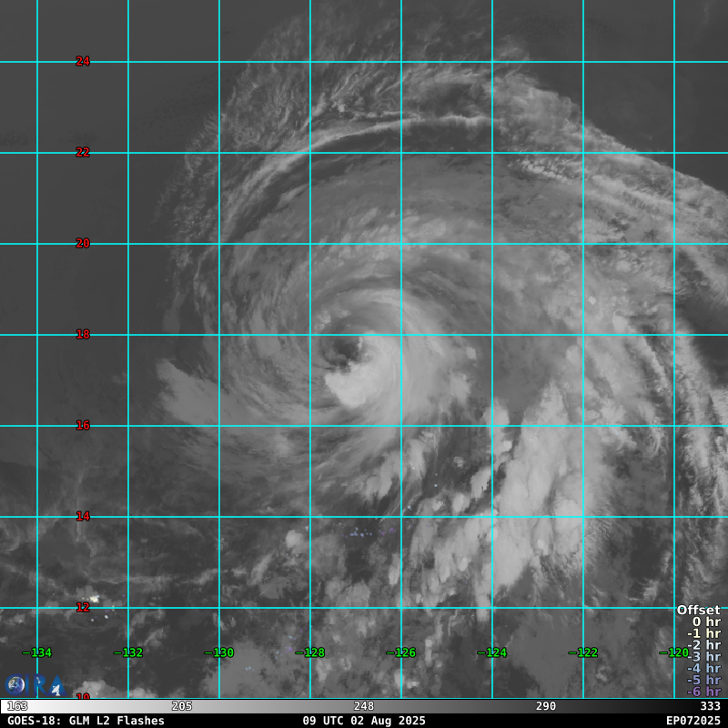Click the "GOES-18: GLM L2 Flashes" caption
This screenshot has height=728, width=728.
86,721
